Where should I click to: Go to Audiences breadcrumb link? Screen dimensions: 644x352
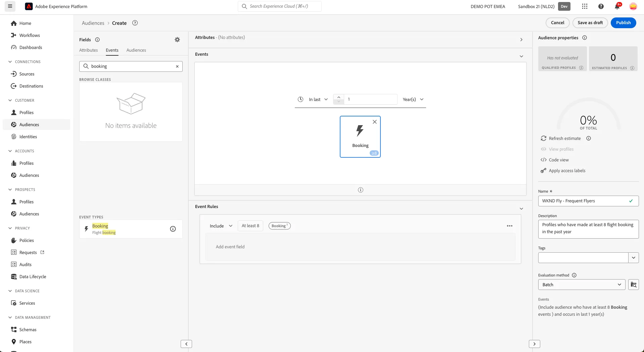point(93,23)
